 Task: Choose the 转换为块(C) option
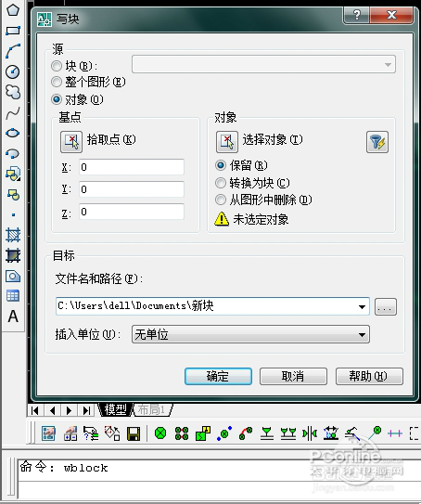[x=221, y=183]
